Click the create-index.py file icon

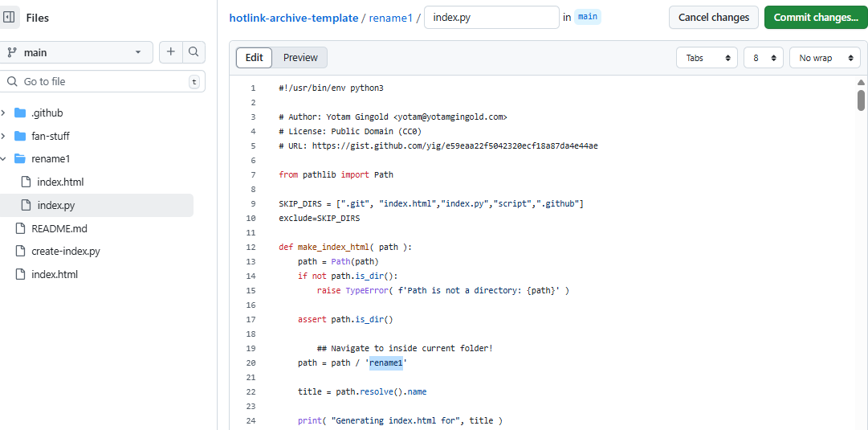point(20,251)
